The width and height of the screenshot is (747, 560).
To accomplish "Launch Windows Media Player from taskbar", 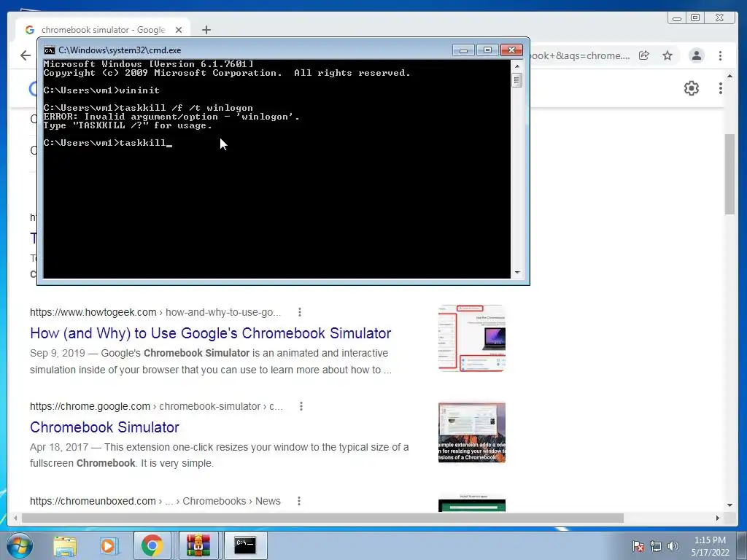I will [x=109, y=545].
